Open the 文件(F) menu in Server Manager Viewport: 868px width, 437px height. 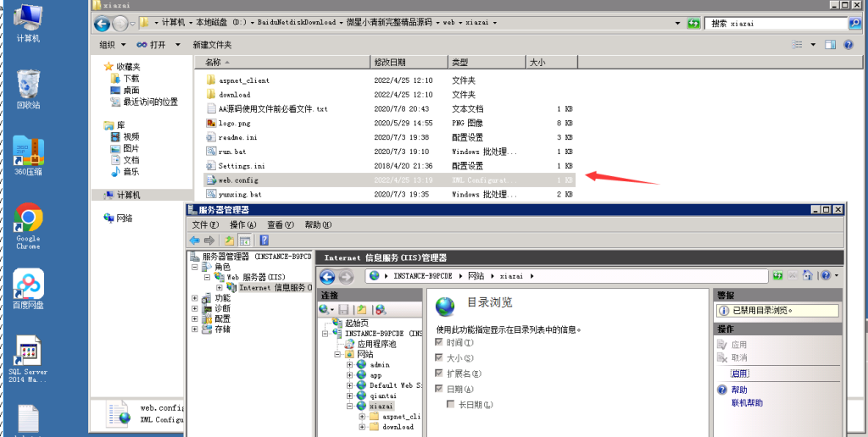205,224
